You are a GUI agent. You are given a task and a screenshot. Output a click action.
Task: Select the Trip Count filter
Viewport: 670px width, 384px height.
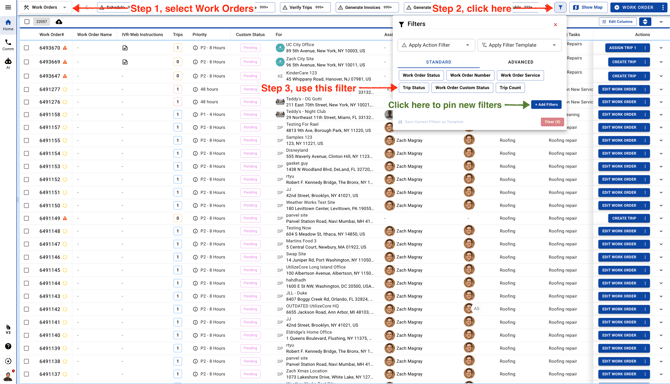(x=510, y=88)
